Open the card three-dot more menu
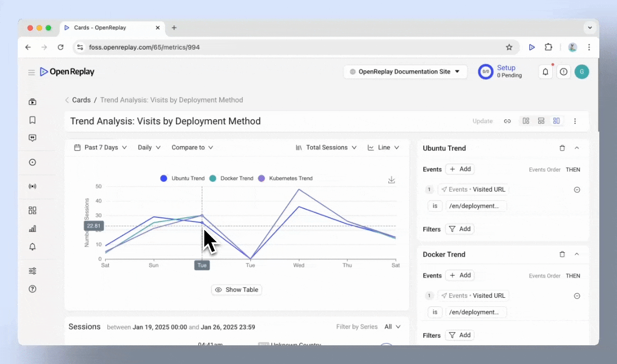Viewport: 617px width, 364px height. coord(575,121)
